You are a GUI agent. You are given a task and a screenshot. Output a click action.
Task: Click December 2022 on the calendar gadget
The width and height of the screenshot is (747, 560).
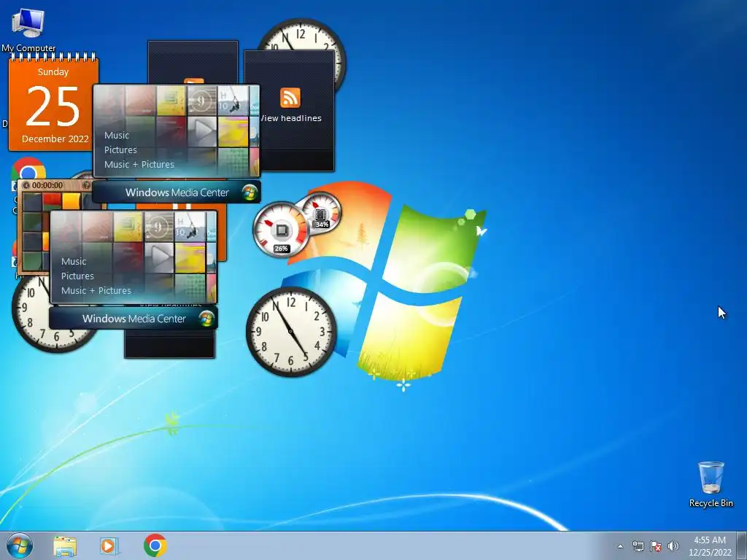[x=55, y=139]
